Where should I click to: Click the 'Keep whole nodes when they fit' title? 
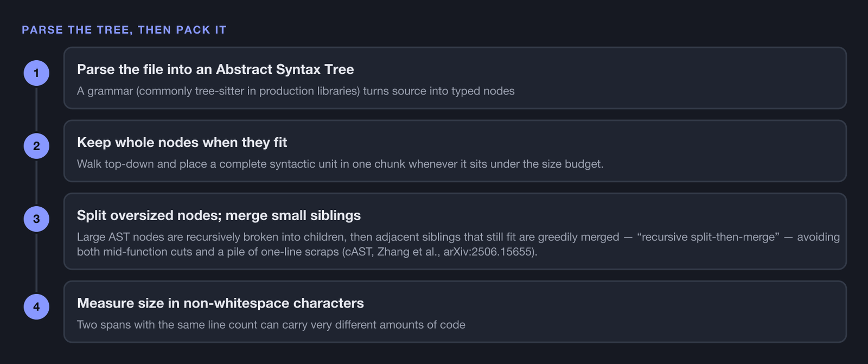point(182,142)
